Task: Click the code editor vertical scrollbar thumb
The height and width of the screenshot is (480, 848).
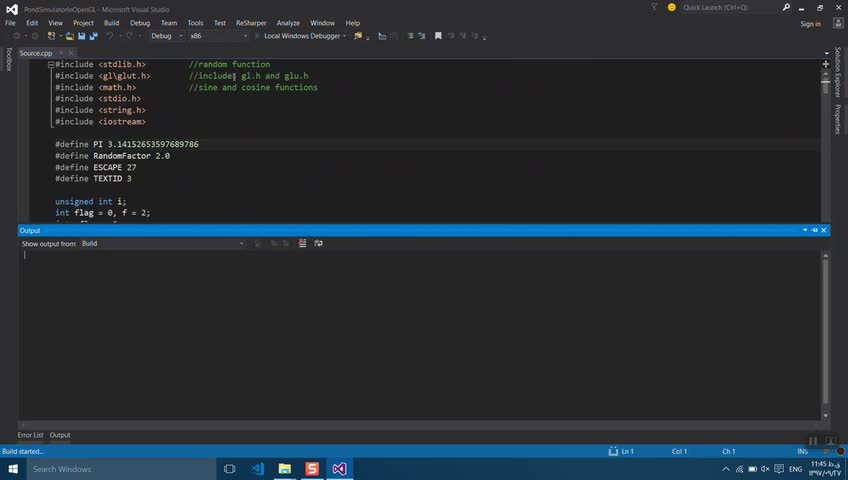Action: (x=825, y=86)
